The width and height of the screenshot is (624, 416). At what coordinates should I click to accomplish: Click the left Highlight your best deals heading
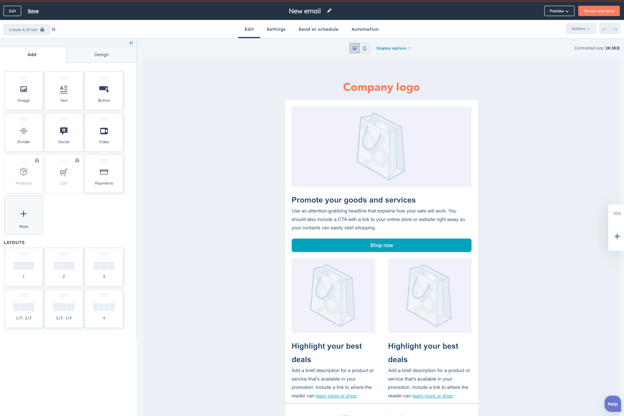(326, 353)
